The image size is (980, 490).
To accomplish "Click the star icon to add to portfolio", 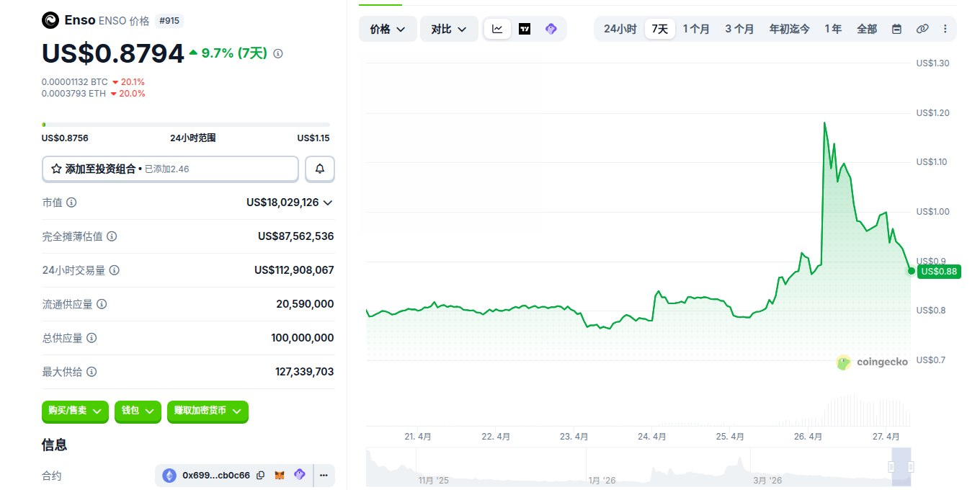I will coord(56,169).
